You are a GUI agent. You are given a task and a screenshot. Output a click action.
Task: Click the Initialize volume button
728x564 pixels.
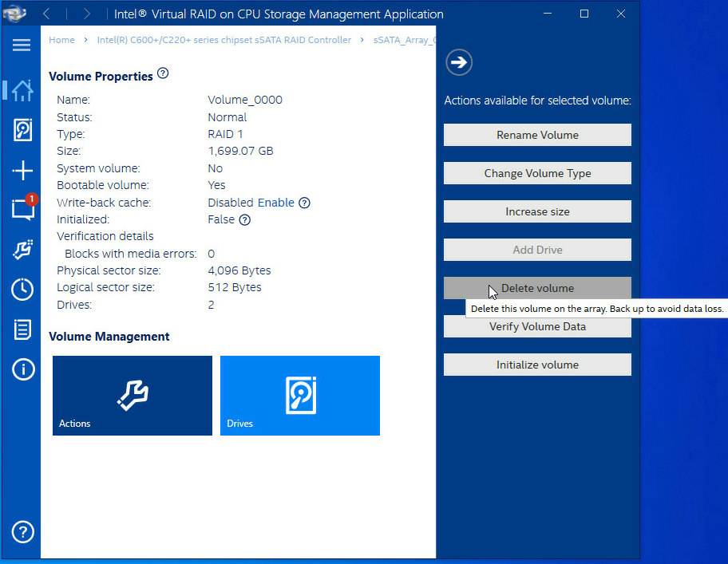pyautogui.click(x=537, y=365)
